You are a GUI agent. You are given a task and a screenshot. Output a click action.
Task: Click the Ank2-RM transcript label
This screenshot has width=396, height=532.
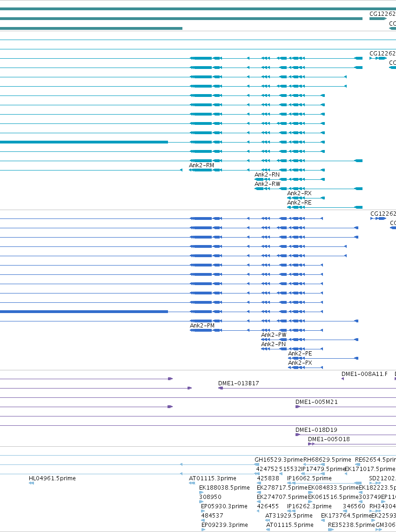(x=201, y=165)
